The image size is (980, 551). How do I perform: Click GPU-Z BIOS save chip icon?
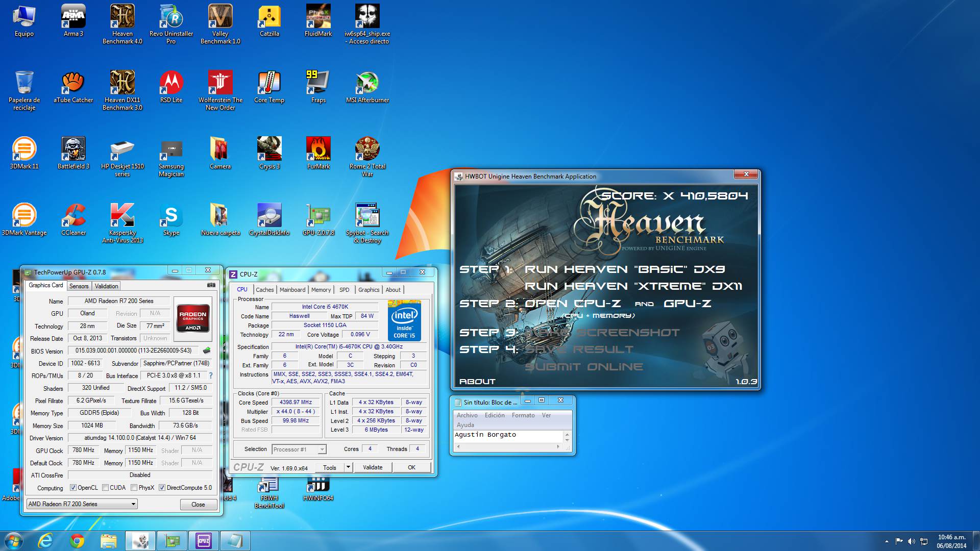[206, 350]
